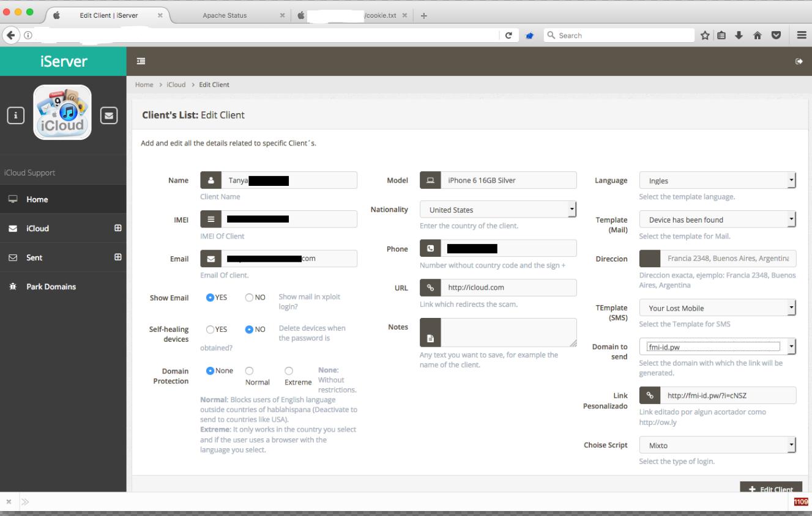Click the logout icon in top bar

799,62
